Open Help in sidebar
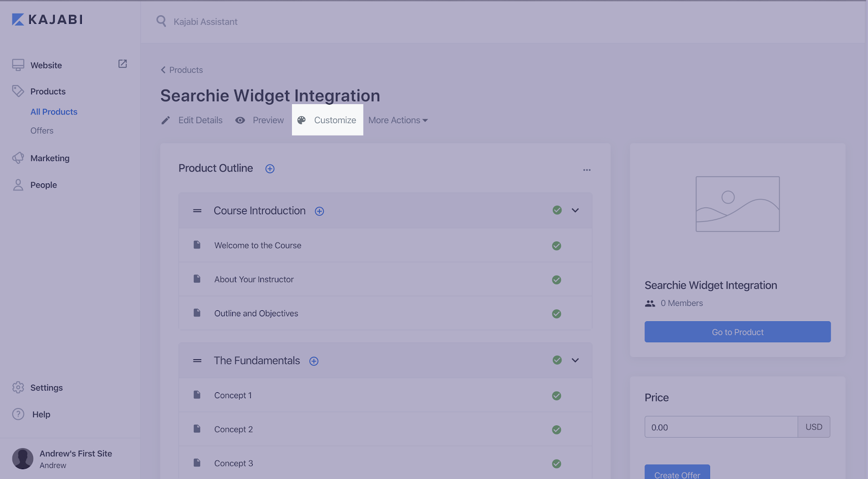Screen dimensions: 868x479 click(x=41, y=414)
